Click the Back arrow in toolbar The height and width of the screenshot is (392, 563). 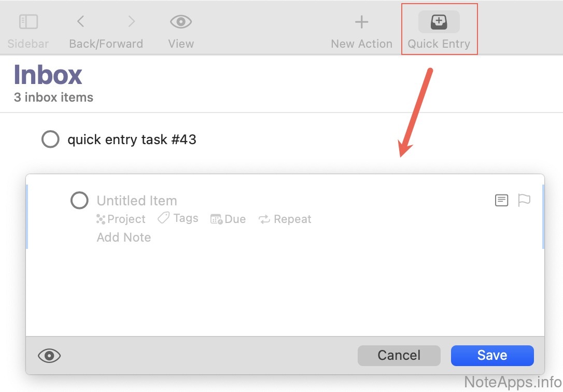coord(80,22)
